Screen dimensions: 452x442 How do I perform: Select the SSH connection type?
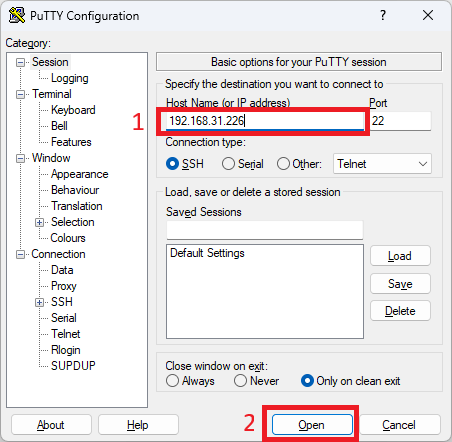172,164
